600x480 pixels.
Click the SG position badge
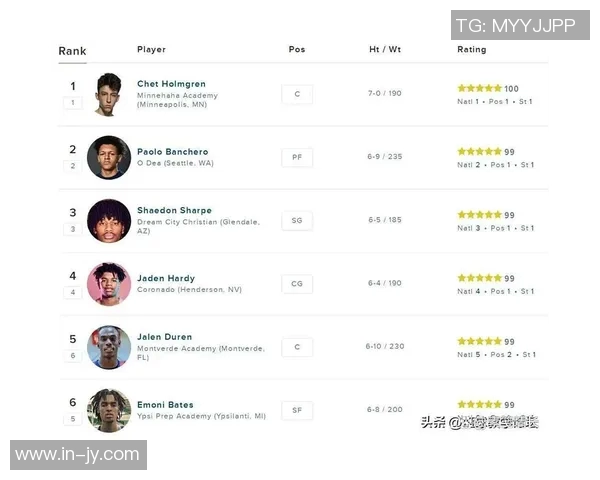(x=297, y=220)
